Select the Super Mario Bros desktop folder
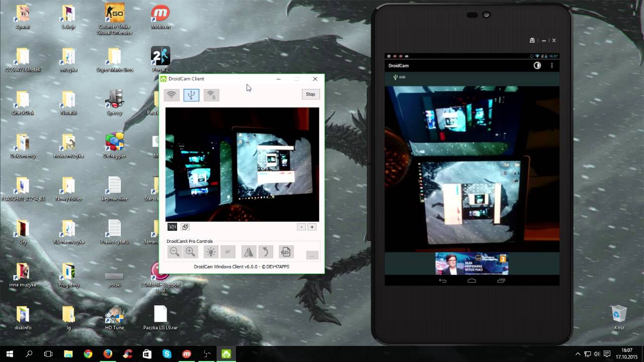 click(115, 60)
